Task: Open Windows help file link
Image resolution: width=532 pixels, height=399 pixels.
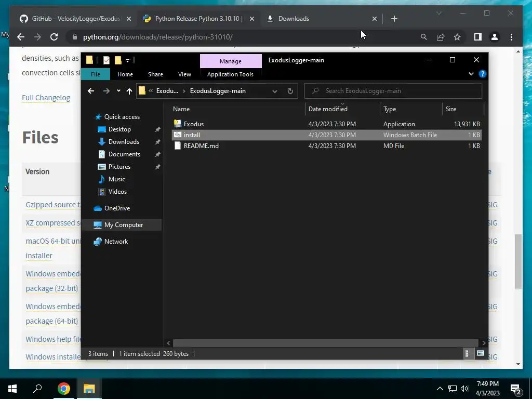Action: [x=53, y=339]
